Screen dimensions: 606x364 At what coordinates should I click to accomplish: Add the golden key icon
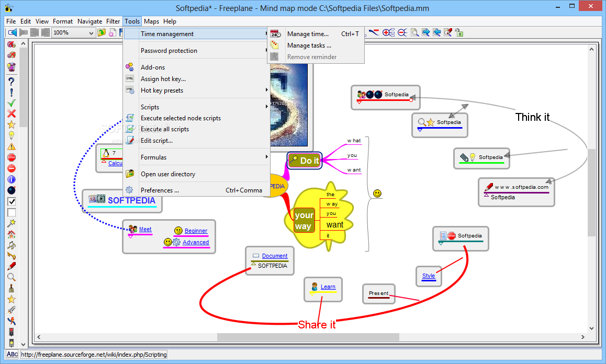click(12, 256)
